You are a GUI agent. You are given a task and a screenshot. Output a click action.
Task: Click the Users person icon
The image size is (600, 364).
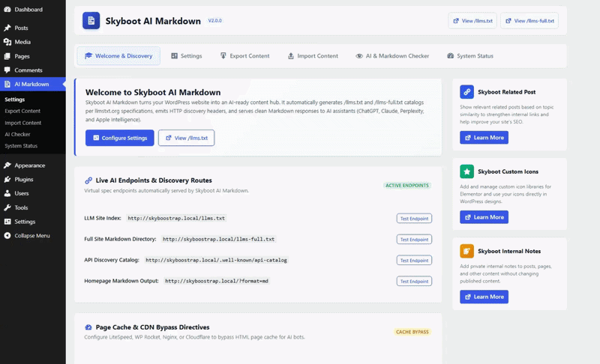click(7, 193)
